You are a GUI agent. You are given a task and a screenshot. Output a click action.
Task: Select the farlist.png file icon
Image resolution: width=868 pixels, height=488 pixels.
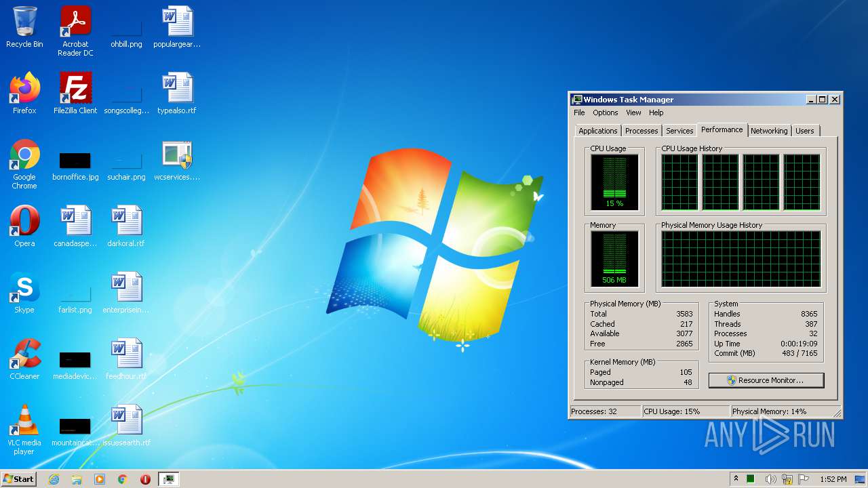coord(75,293)
